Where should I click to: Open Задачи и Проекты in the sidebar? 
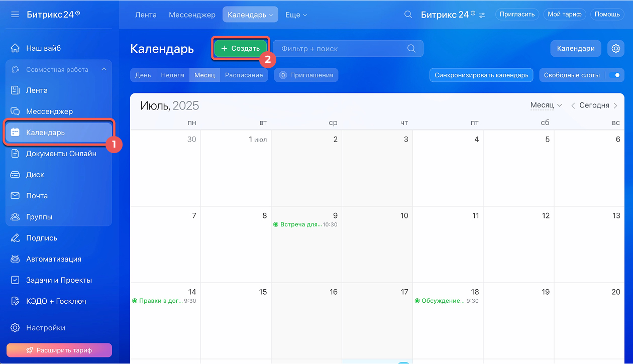click(59, 280)
